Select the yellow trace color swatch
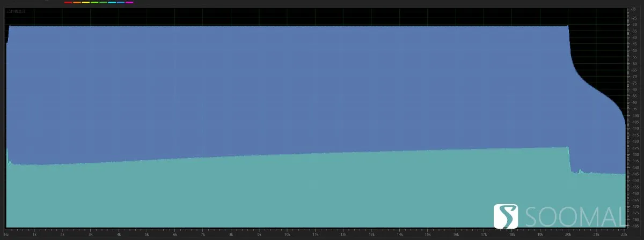This screenshot has height=240, width=644. pyautogui.click(x=86, y=3)
